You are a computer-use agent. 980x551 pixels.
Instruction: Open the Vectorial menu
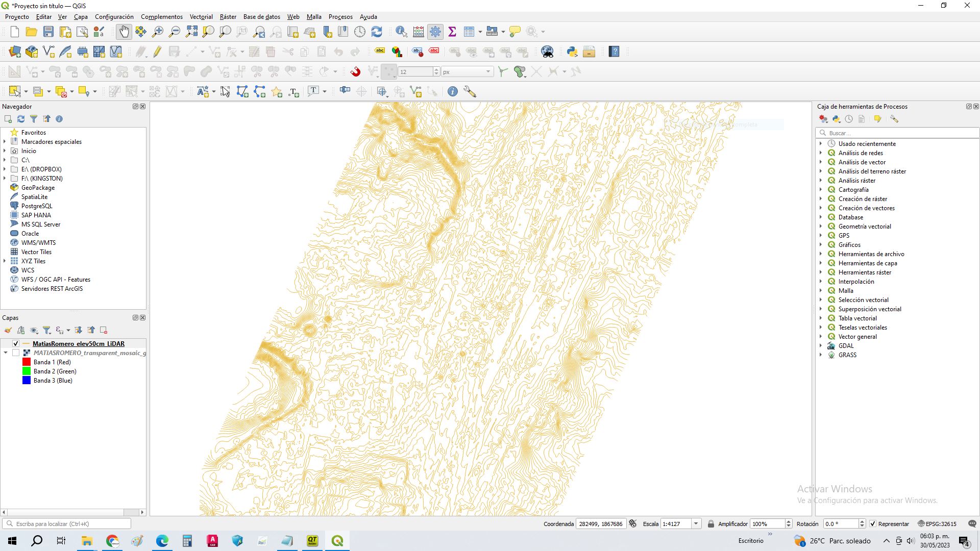201,17
